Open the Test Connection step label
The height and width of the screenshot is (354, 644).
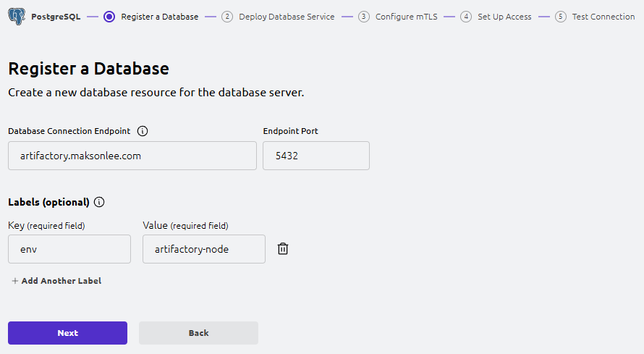[x=603, y=17]
